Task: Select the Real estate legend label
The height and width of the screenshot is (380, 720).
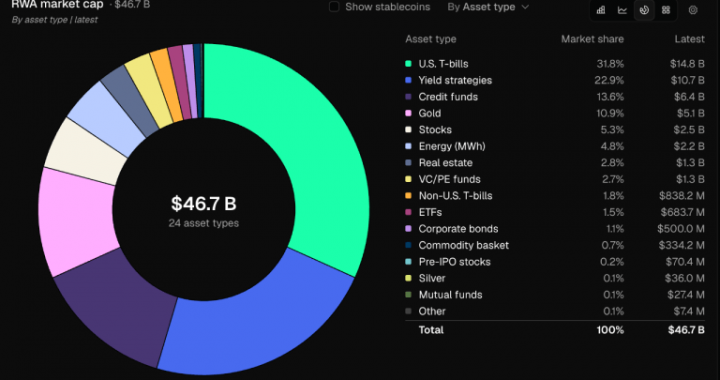Action: pyautogui.click(x=445, y=163)
